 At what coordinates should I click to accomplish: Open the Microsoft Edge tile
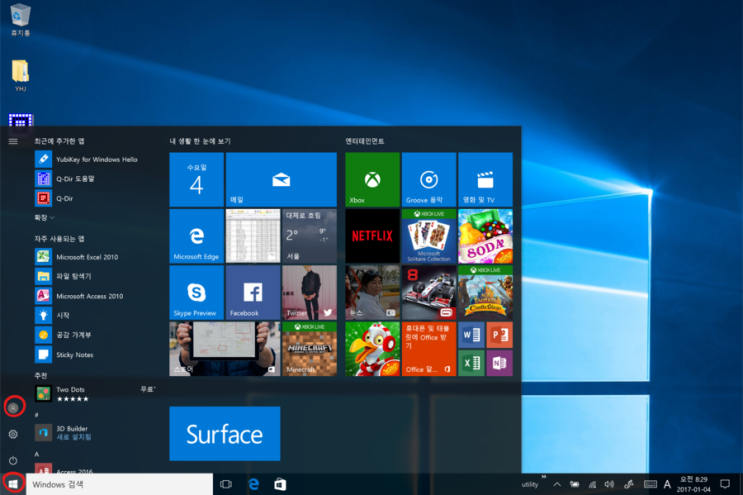(x=197, y=236)
